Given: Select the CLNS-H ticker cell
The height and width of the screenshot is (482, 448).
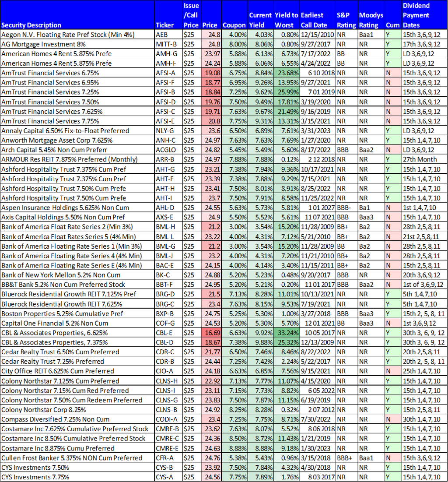Looking at the screenshot, I should [x=168, y=381].
